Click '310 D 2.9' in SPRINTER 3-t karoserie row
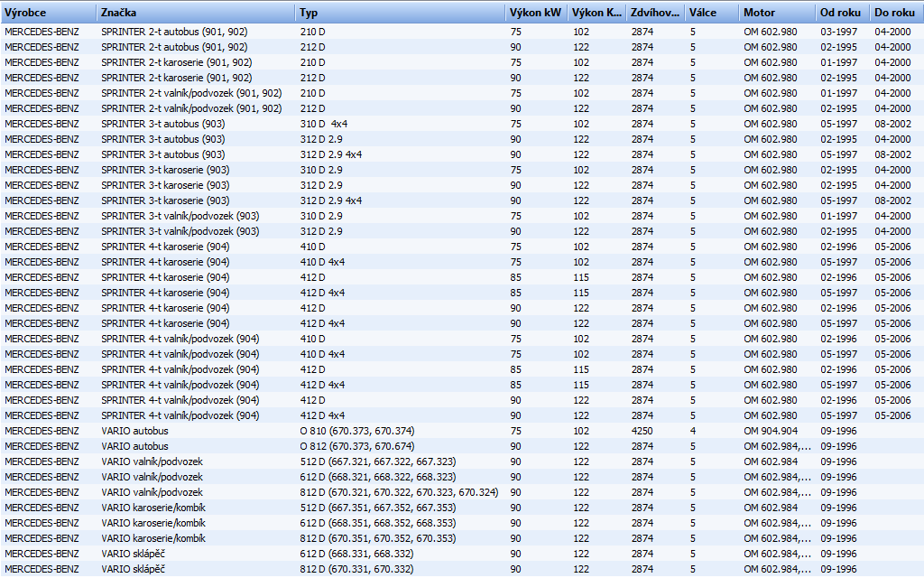Image resolution: width=924 pixels, height=578 pixels. pyautogui.click(x=321, y=170)
